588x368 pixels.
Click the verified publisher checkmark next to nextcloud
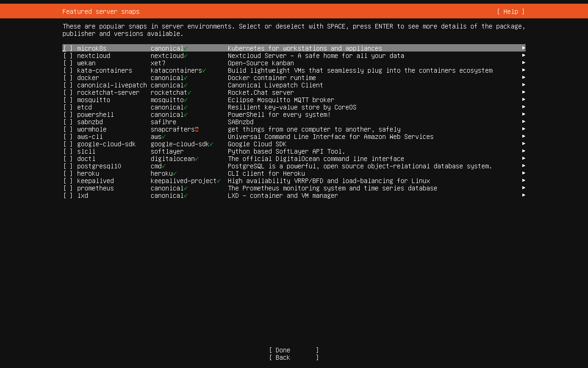186,56
